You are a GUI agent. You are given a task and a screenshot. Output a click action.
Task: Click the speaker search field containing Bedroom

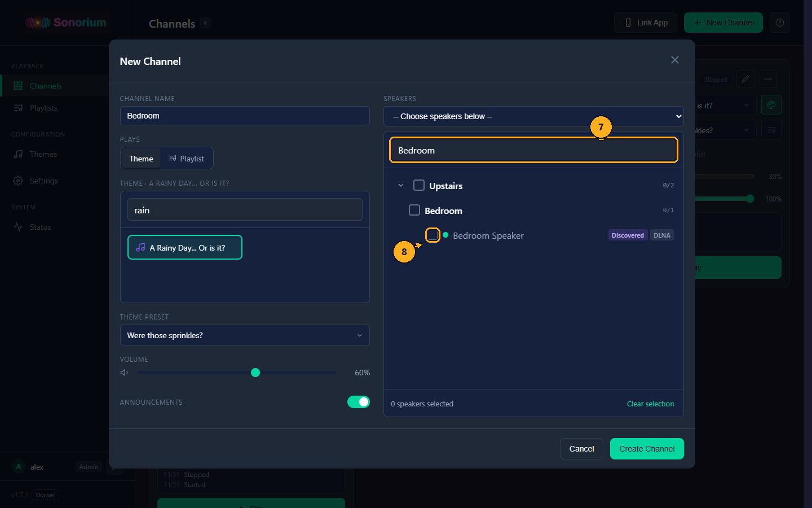[533, 150]
